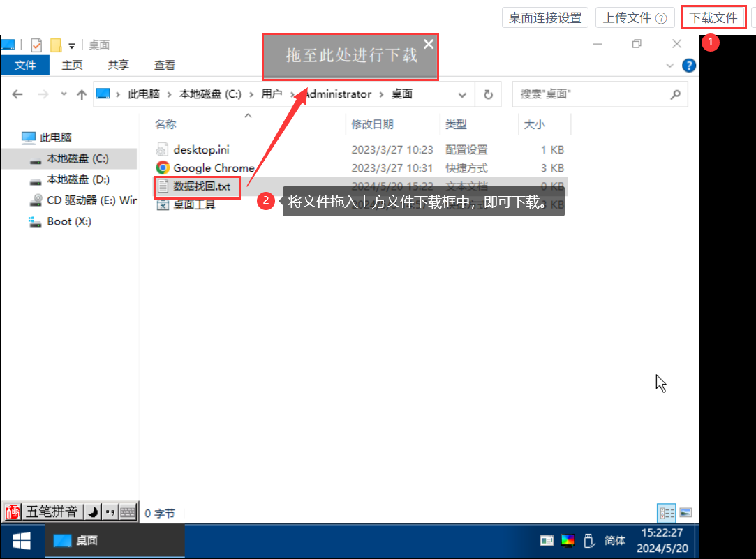Open recent locations dropdown arrow
Viewport: 756px width, 559px height.
[64, 94]
